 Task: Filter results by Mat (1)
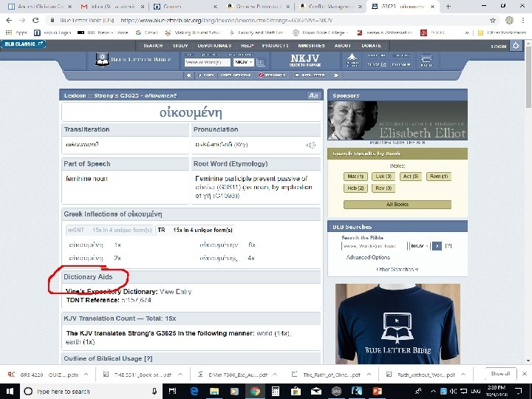(355, 177)
